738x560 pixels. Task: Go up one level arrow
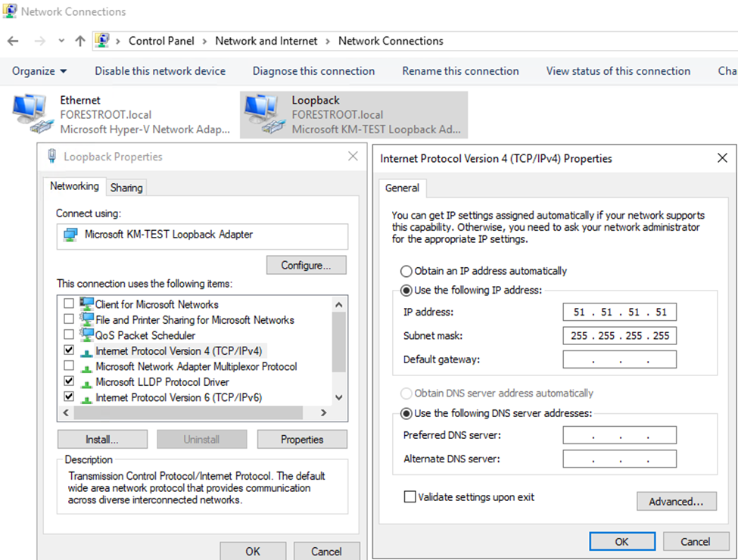80,41
